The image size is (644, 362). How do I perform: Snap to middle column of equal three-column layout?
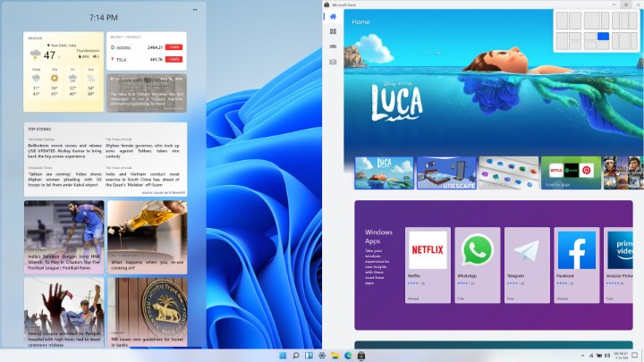pos(624,21)
